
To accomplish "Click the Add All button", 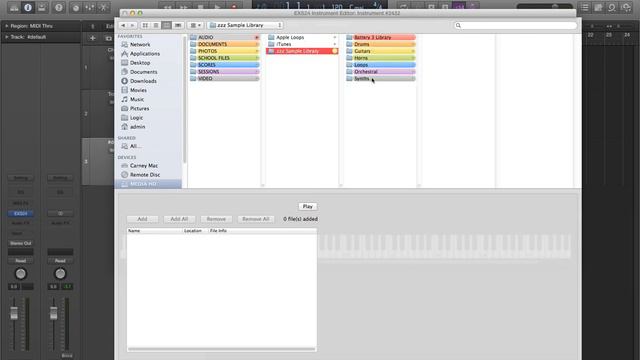I will pyautogui.click(x=179, y=219).
